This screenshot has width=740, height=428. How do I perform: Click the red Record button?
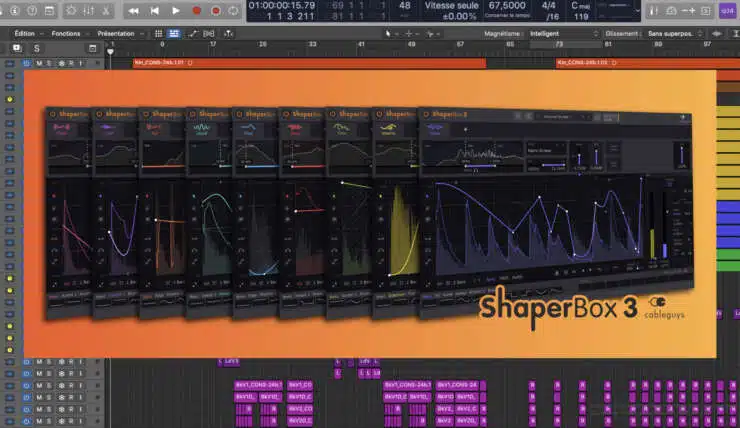(196, 10)
